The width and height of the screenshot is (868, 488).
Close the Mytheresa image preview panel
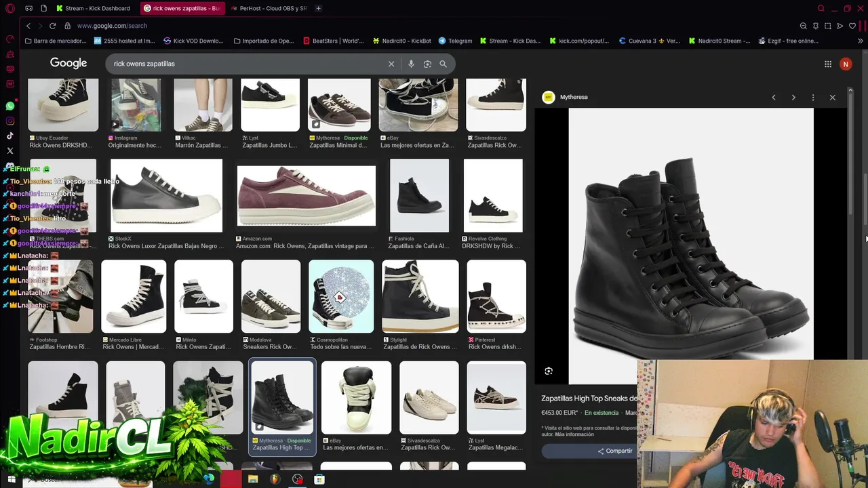point(833,98)
